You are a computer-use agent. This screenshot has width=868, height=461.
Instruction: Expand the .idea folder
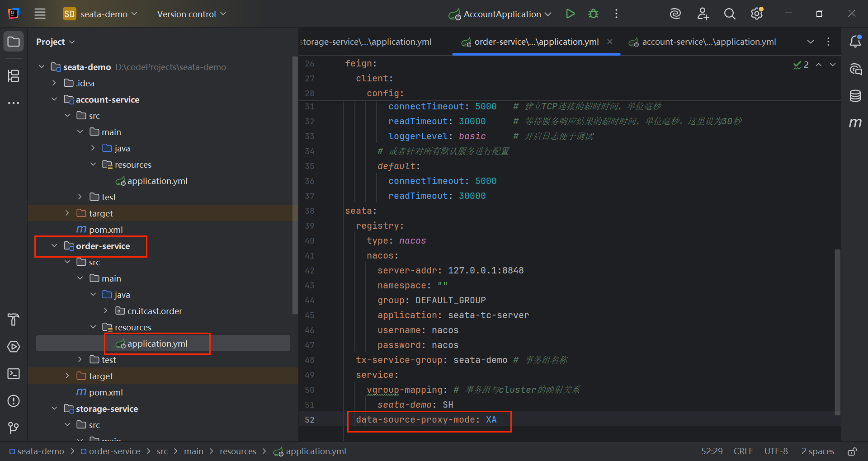point(54,83)
